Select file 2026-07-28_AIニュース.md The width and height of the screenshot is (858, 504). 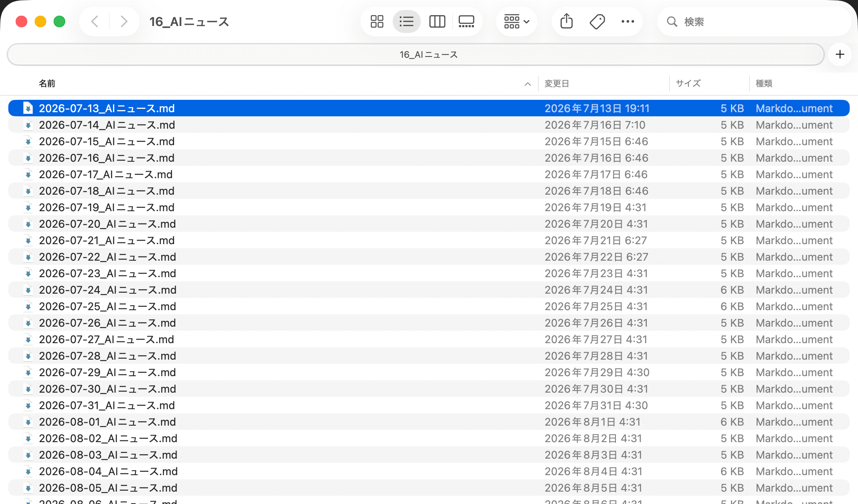pos(429,356)
